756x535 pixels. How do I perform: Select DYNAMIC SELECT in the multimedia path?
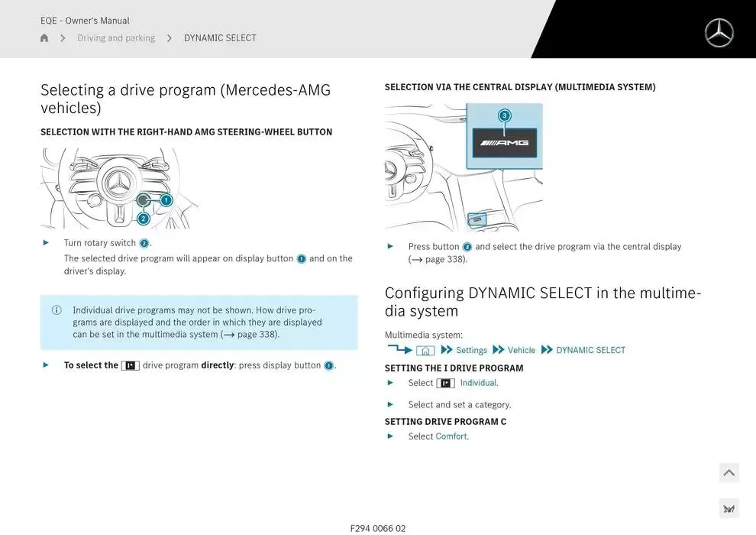pos(590,351)
